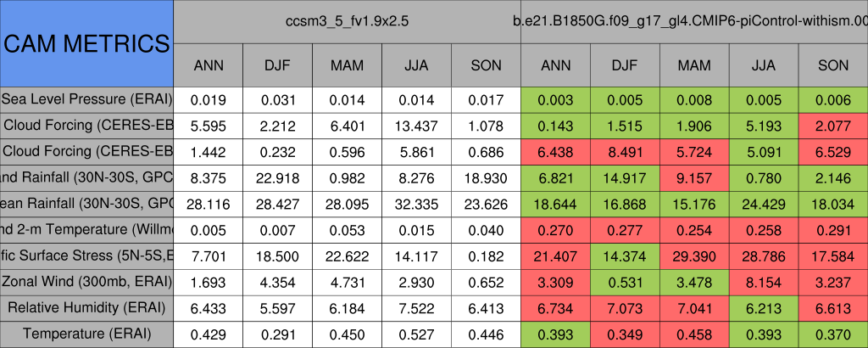Open the Sea Level Pressure (ERAI) row label
868x348 pixels.
click(x=86, y=99)
